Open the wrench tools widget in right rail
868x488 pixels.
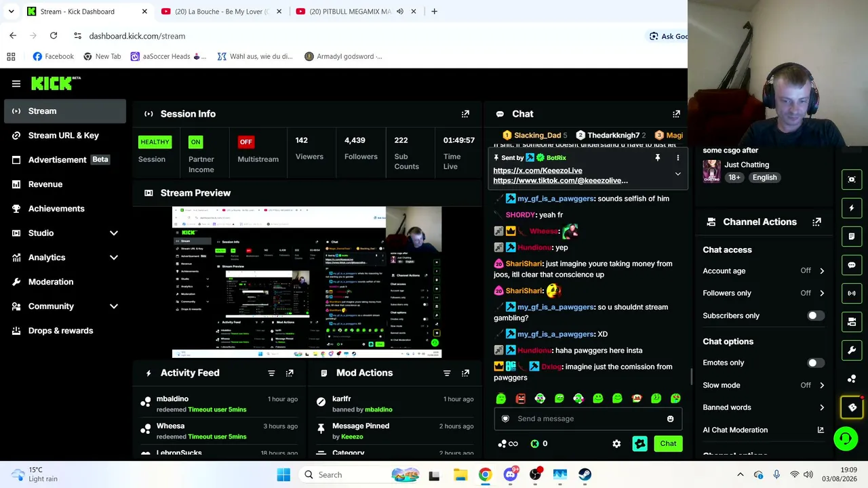(852, 350)
